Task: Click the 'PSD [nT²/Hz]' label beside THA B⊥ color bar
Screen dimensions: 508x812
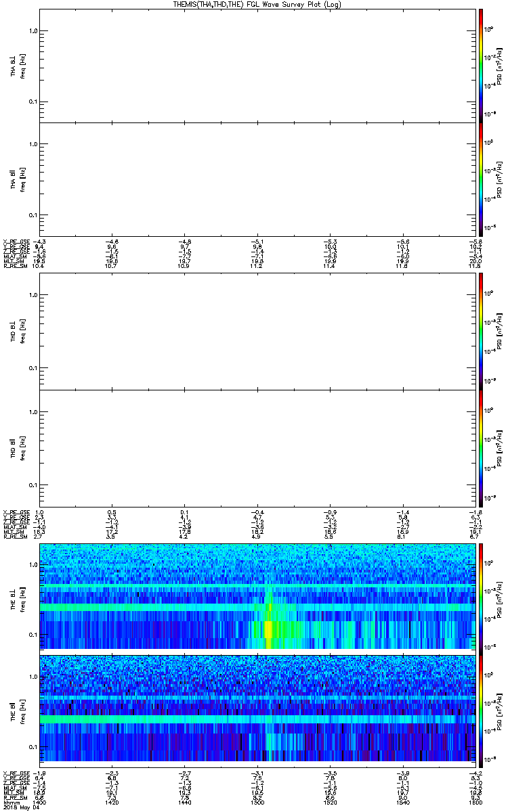Action: pos(499,65)
